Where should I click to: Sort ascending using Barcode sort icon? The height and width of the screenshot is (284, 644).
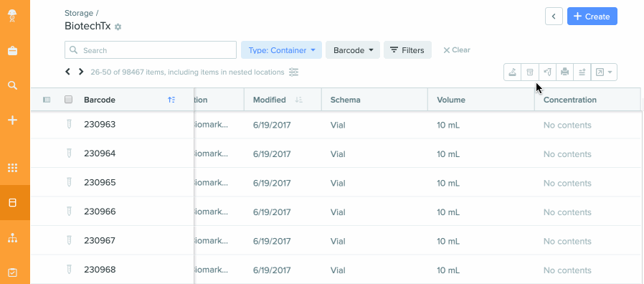pos(171,100)
